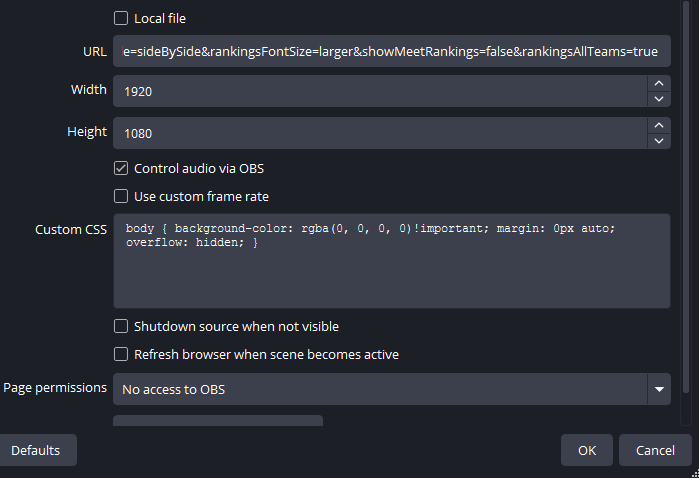This screenshot has height=478, width=699.
Task: Confirm with the OK button
Action: point(587,450)
